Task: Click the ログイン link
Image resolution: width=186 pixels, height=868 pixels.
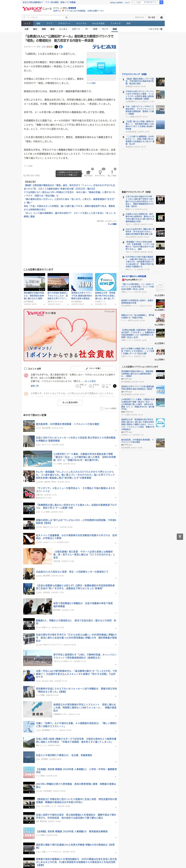Action: pyautogui.click(x=57, y=11)
